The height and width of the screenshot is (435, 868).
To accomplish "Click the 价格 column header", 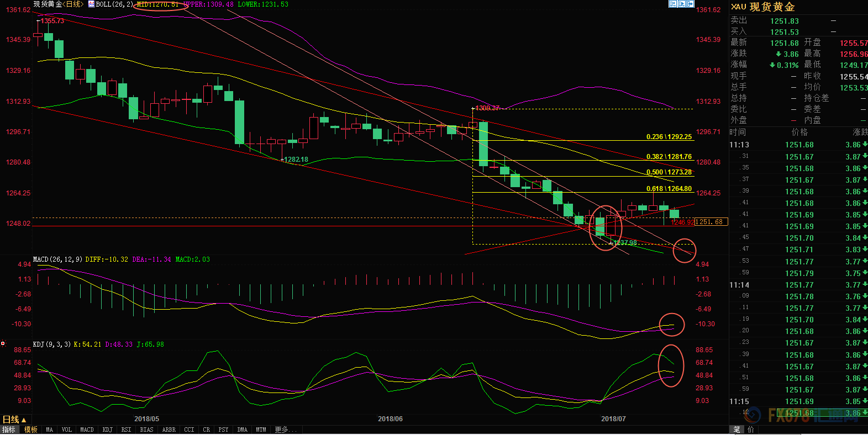I will [799, 132].
